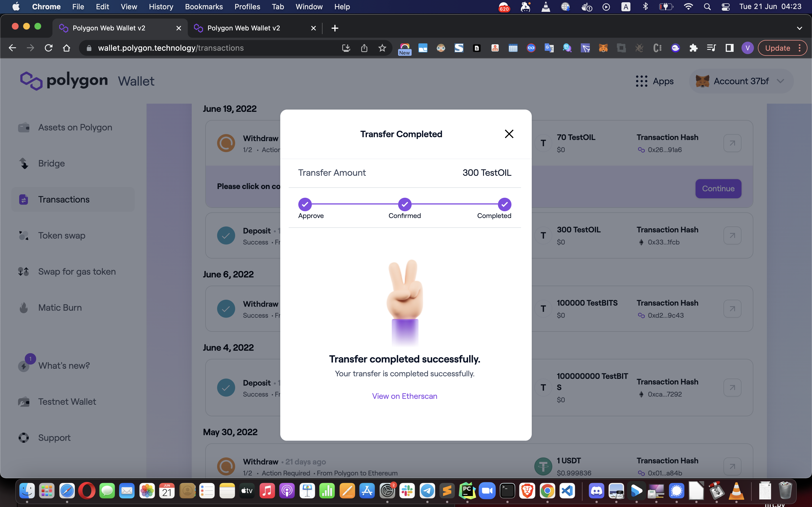Open the Bridge sidebar icon
Image resolution: width=812 pixels, height=507 pixels.
tap(23, 163)
